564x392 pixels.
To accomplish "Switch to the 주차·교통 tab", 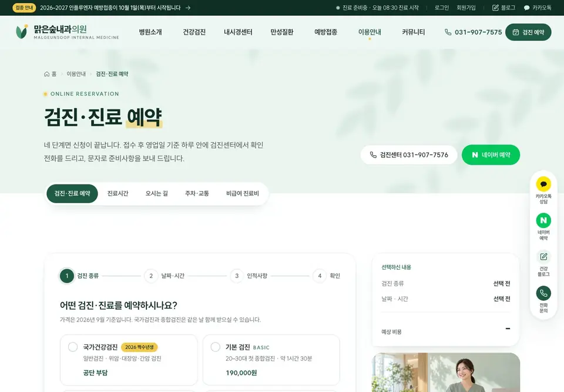I will coord(197,193).
